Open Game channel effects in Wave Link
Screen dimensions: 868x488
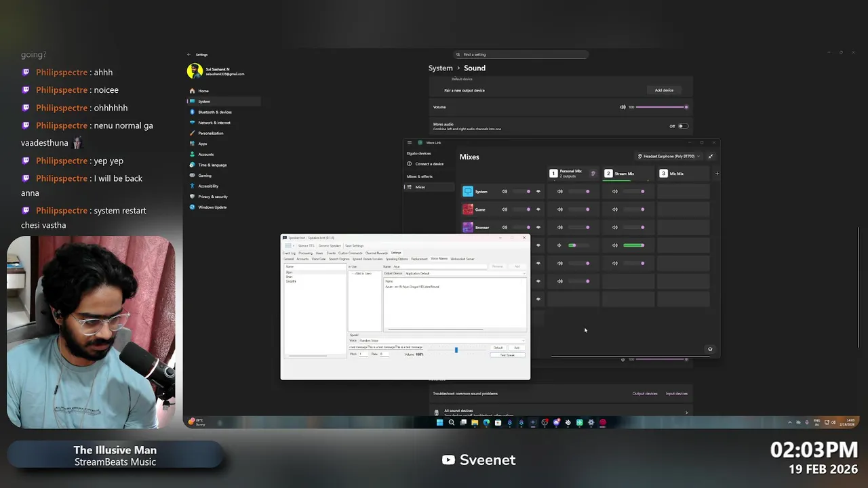(x=538, y=209)
